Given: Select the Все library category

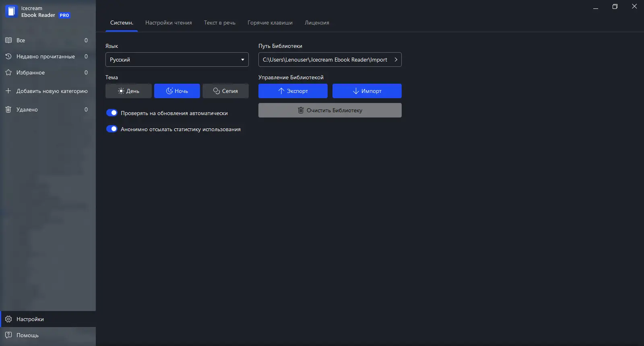Looking at the screenshot, I should (48, 40).
